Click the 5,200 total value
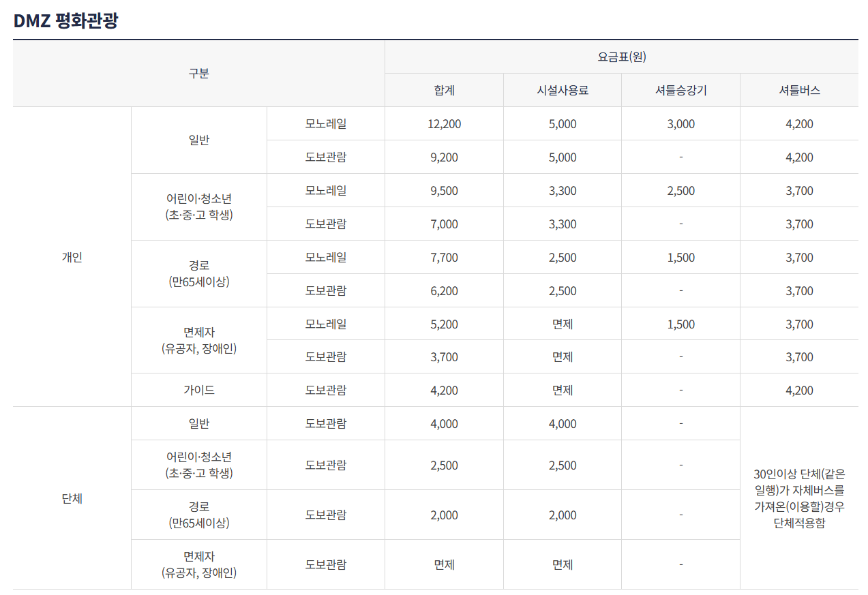 tap(444, 324)
